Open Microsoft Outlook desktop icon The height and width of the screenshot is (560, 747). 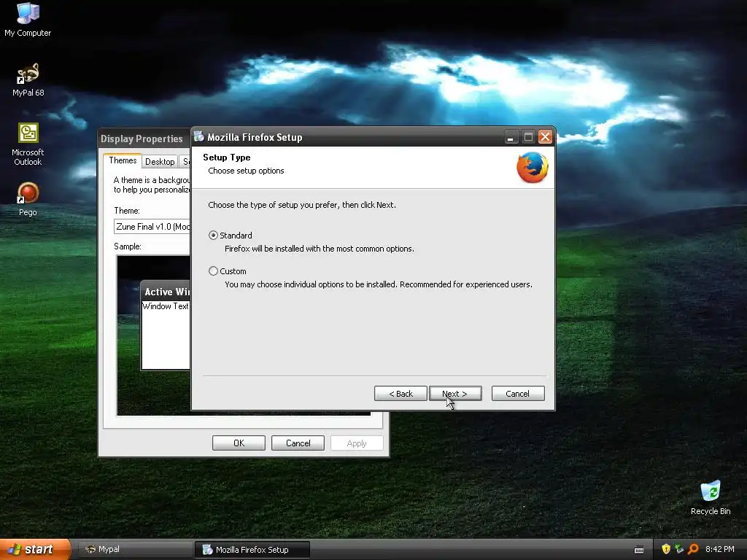pyautogui.click(x=28, y=144)
